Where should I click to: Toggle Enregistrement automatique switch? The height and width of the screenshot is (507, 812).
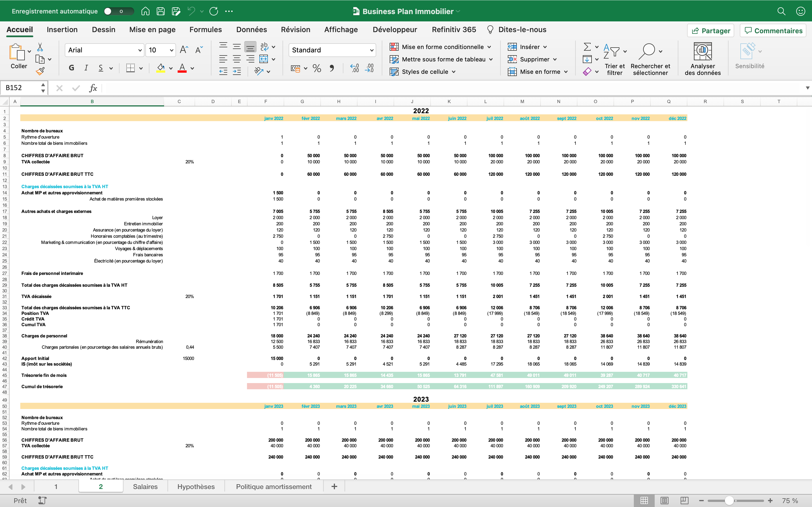click(118, 11)
